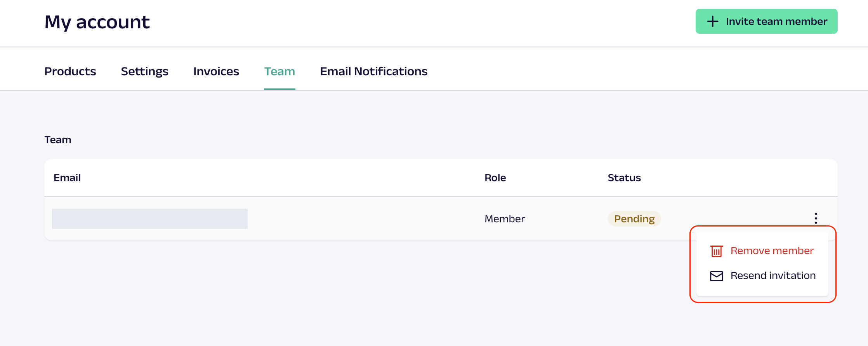Image resolution: width=868 pixels, height=346 pixels.
Task: Open the Email Notifications tab
Action: click(373, 71)
